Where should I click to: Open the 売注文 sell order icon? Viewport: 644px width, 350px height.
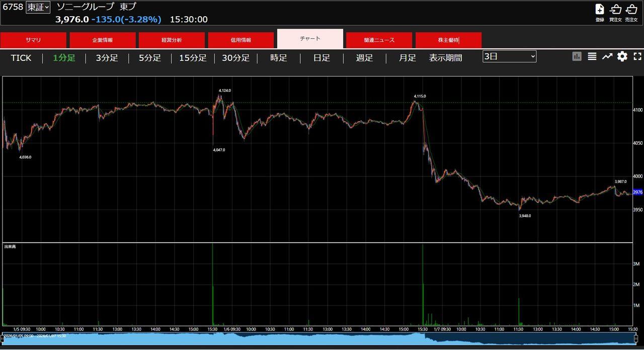coord(631,10)
